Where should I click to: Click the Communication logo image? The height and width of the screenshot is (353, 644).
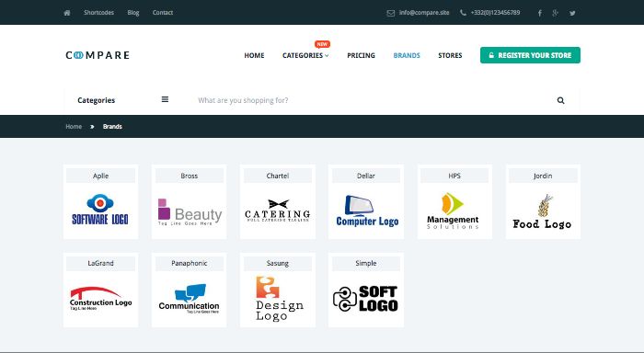[189, 299]
